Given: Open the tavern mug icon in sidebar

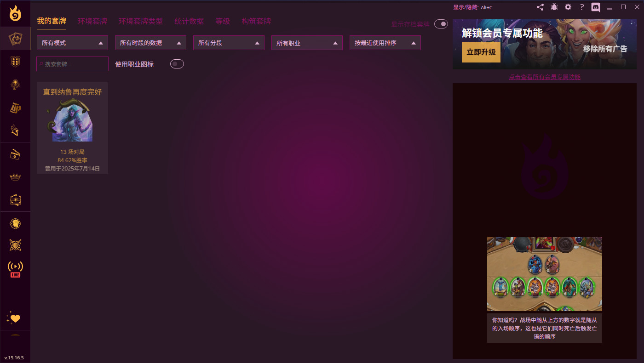Looking at the screenshot, I should [x=15, y=108].
